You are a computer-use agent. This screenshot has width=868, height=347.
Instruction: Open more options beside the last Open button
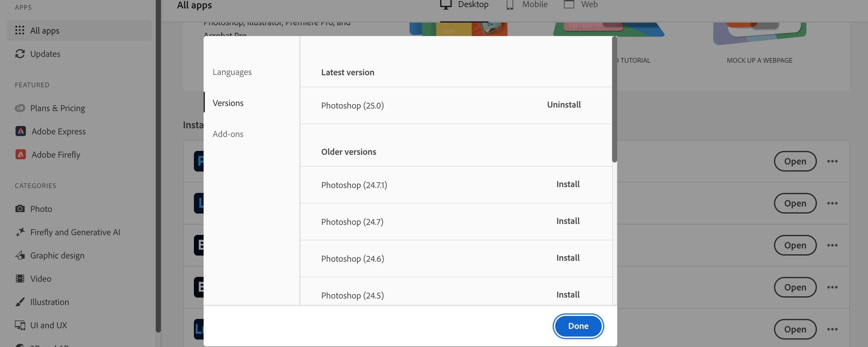(x=832, y=329)
